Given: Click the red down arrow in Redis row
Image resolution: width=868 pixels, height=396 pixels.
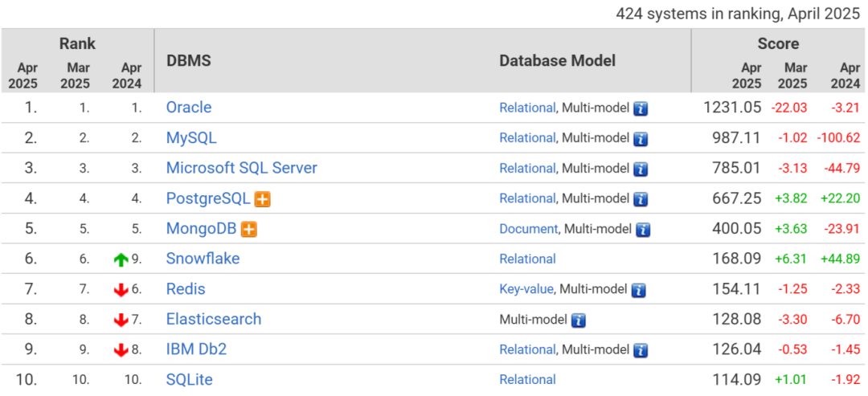Looking at the screenshot, I should coord(121,290).
